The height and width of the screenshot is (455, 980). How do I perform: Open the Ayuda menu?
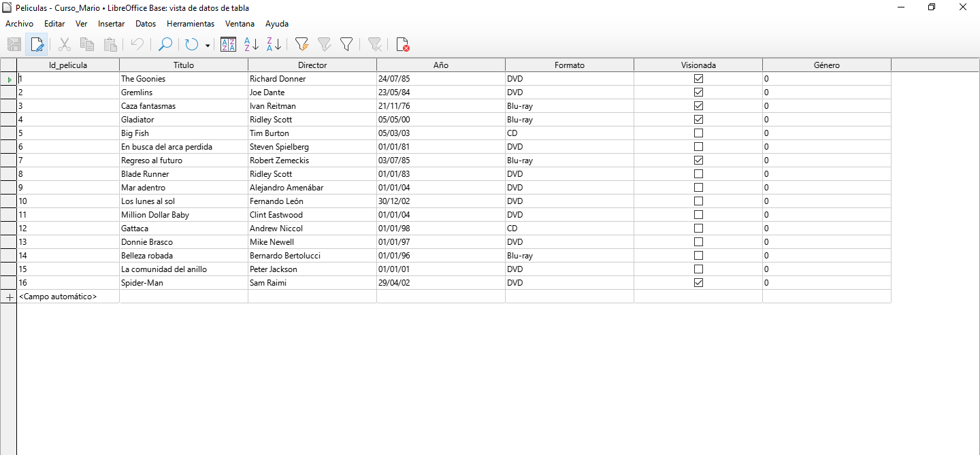click(277, 23)
